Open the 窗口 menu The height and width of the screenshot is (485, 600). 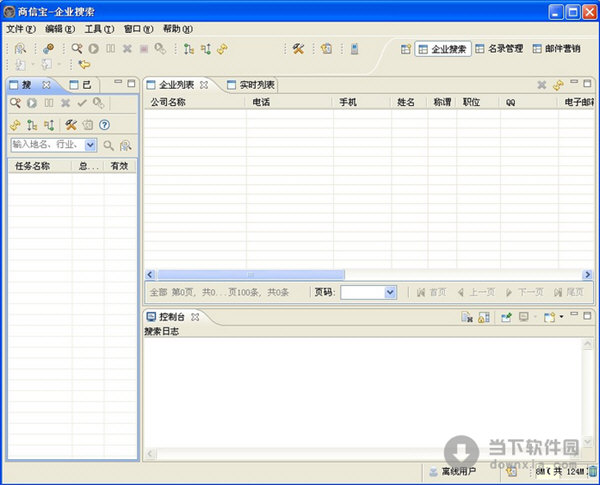point(139,29)
